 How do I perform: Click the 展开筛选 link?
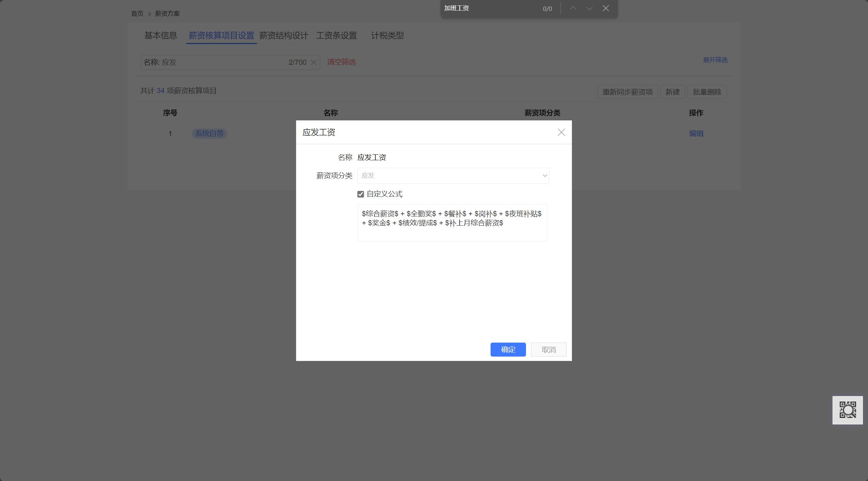pyautogui.click(x=715, y=60)
